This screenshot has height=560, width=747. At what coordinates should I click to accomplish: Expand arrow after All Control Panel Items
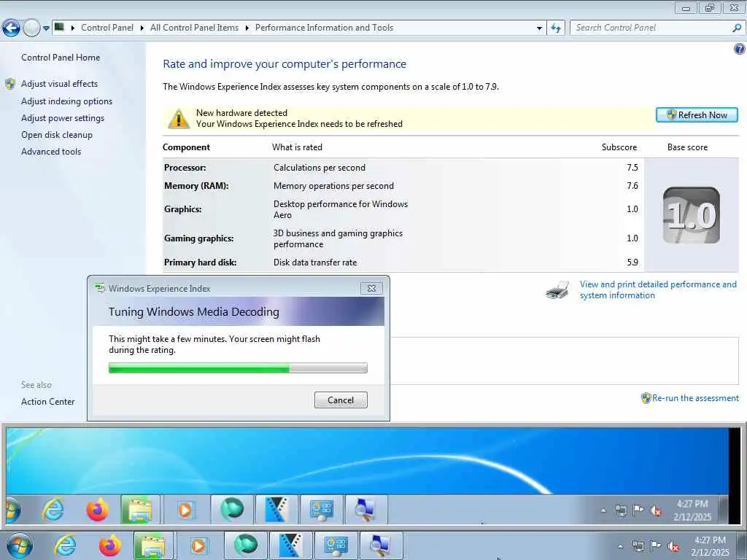(x=247, y=28)
